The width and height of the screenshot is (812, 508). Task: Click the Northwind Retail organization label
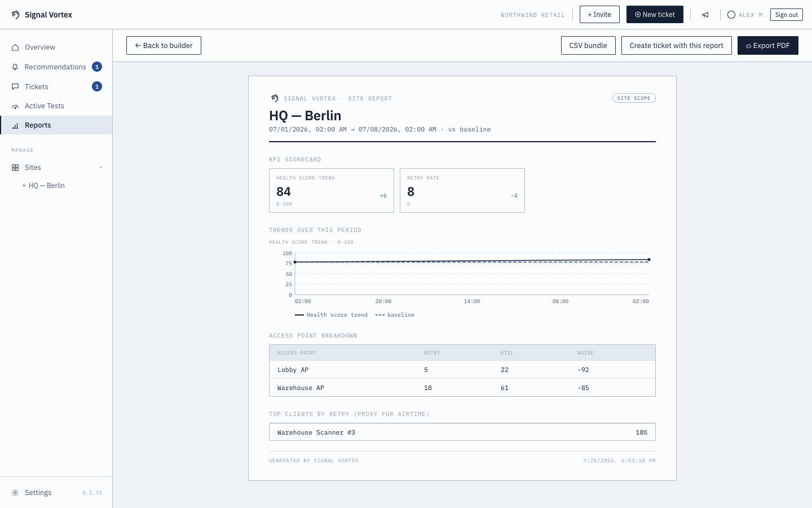pos(533,15)
